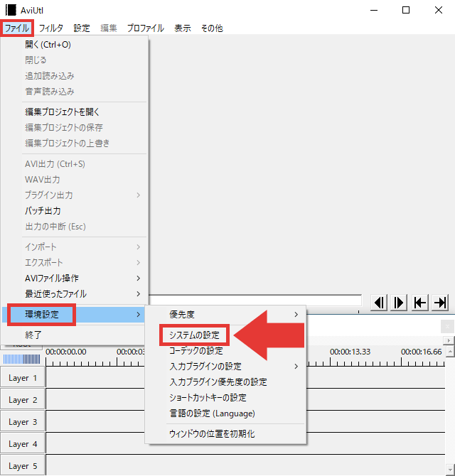Open the 設定 menu
The width and height of the screenshot is (455, 476).
(x=82, y=28)
